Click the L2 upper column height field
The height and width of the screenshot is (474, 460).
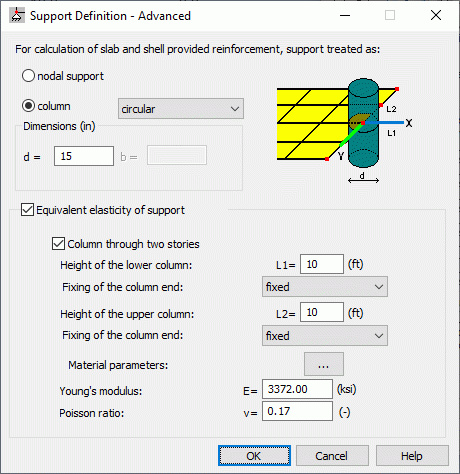click(x=322, y=312)
